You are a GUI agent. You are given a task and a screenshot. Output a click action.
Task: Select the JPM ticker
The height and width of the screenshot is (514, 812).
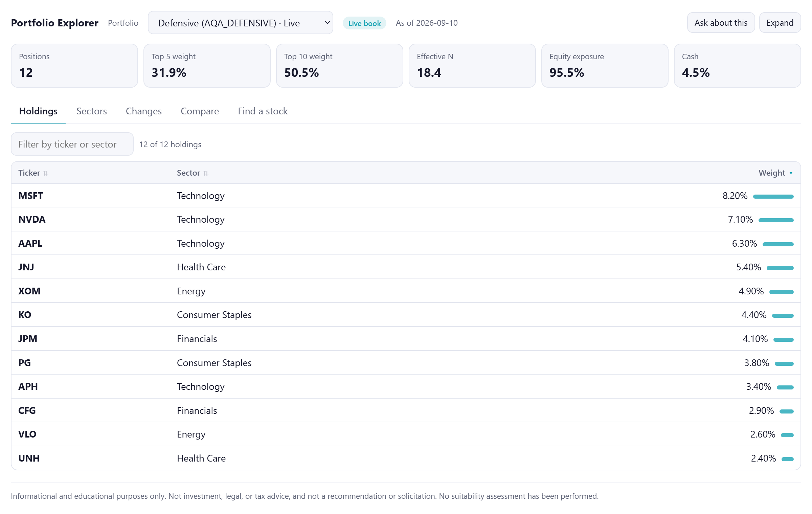(28, 339)
